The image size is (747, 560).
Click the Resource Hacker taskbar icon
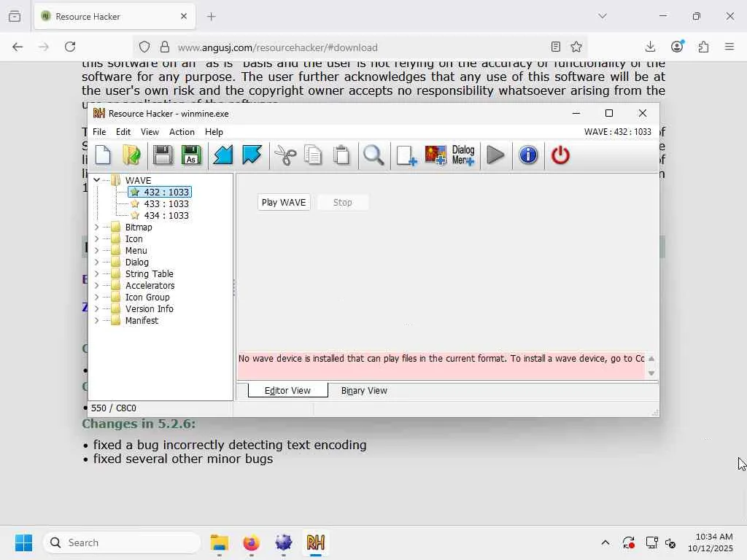point(315,542)
